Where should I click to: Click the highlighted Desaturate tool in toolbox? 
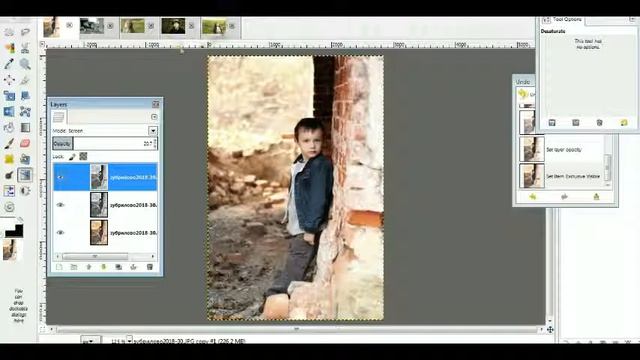[x=25, y=175]
